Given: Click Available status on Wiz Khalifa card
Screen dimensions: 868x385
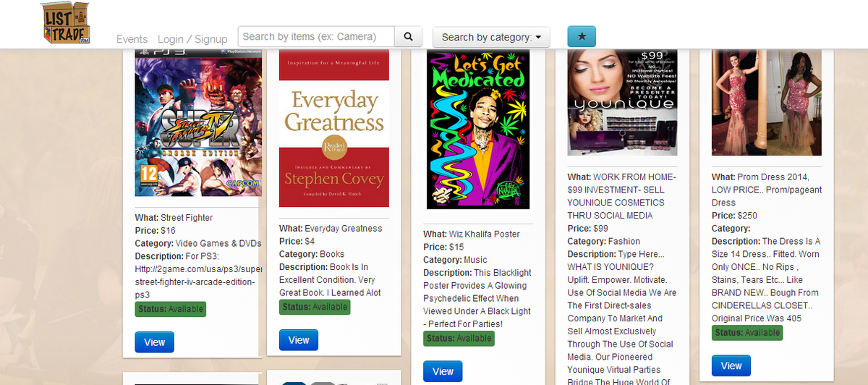Looking at the screenshot, I should pos(459,338).
